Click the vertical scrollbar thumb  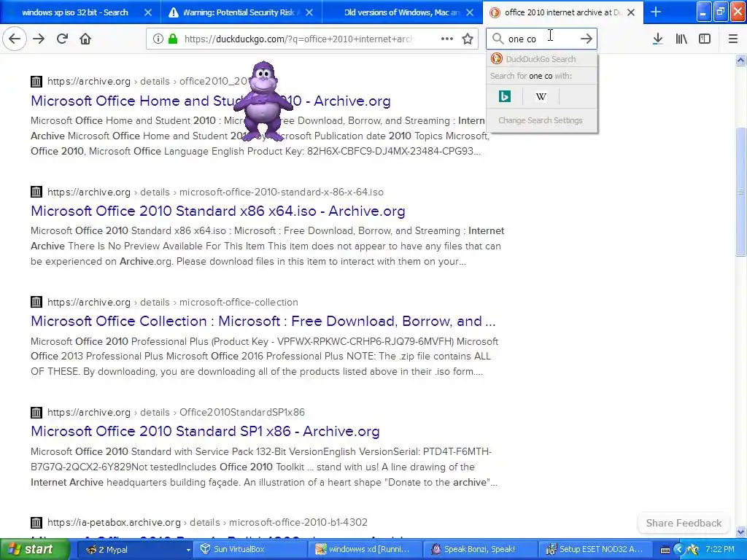coord(740,192)
